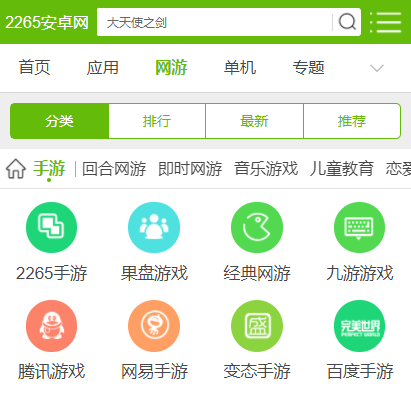Open the 2265手游 category icon

[x=51, y=227]
